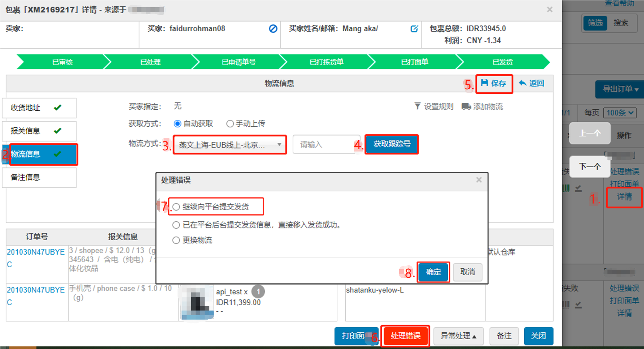Click the block buyer icon next to faidurrohman08
The height and width of the screenshot is (349, 644).
click(x=273, y=29)
